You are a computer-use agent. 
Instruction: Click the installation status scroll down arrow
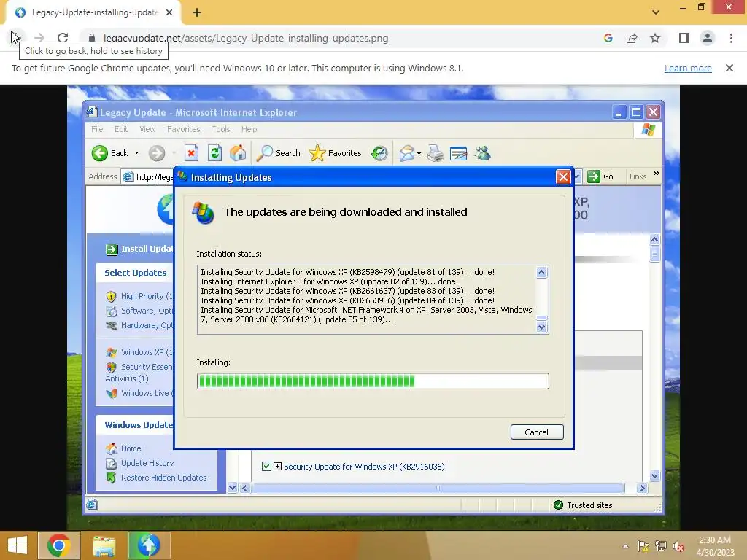click(542, 327)
